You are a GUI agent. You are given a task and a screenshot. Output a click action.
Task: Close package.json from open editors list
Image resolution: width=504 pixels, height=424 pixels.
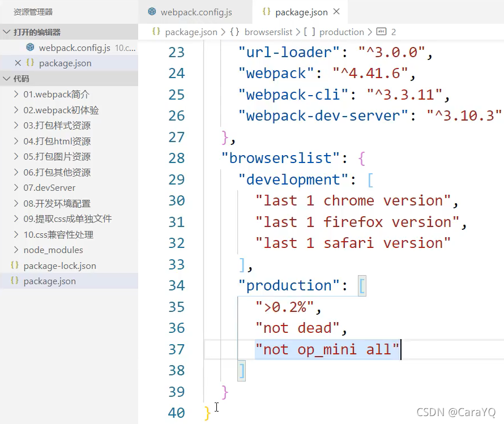click(x=18, y=63)
